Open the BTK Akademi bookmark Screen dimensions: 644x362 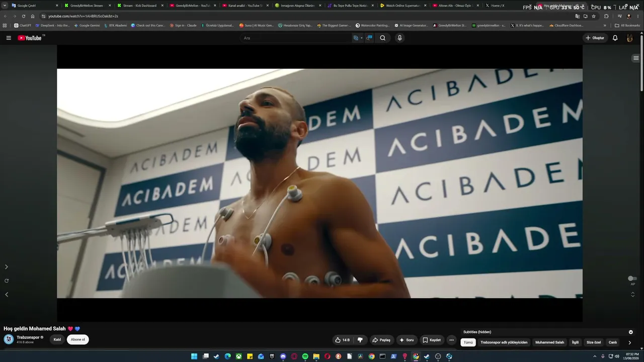point(115,25)
